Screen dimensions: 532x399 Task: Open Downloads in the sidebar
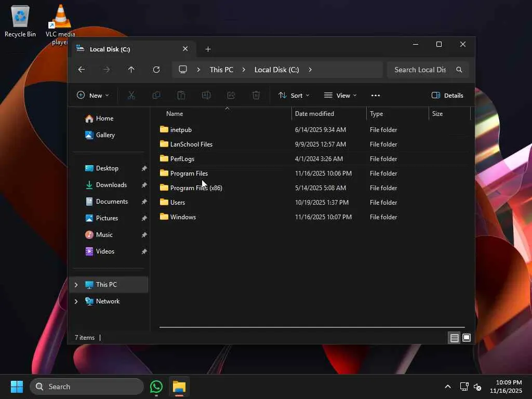point(111,185)
